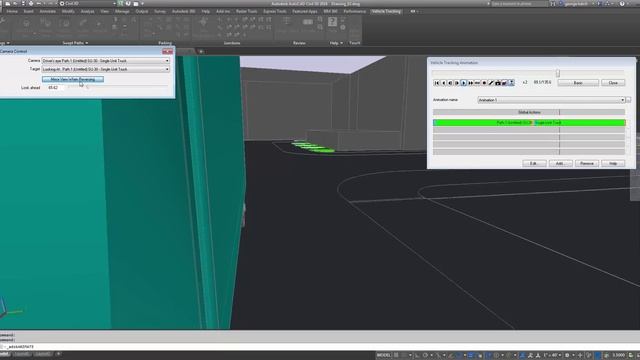The height and width of the screenshot is (360, 640).
Task: Click the Global Actions timeline row
Action: click(x=529, y=112)
